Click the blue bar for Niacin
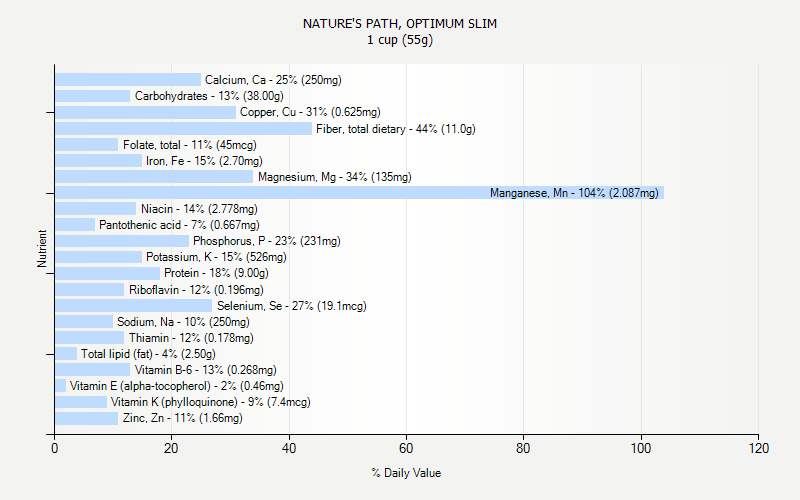The image size is (800, 500). pos(96,209)
